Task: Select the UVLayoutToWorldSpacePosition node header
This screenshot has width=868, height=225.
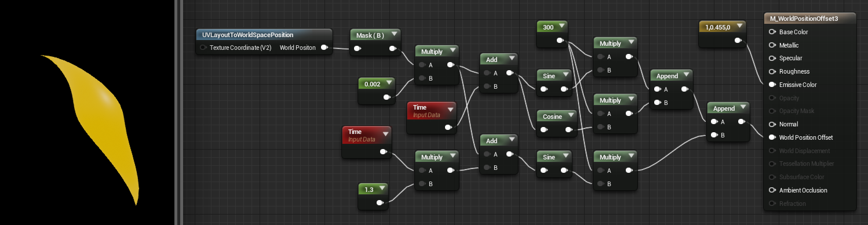Action: coord(264,35)
